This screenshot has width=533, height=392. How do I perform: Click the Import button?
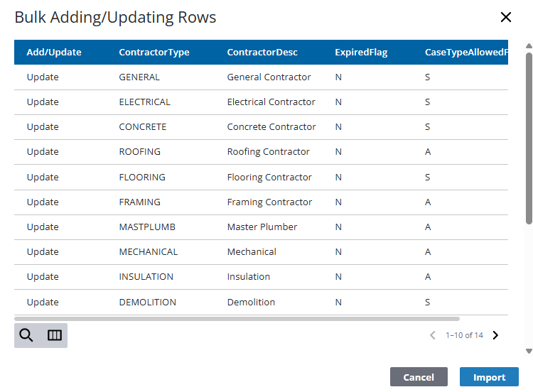pyautogui.click(x=489, y=377)
